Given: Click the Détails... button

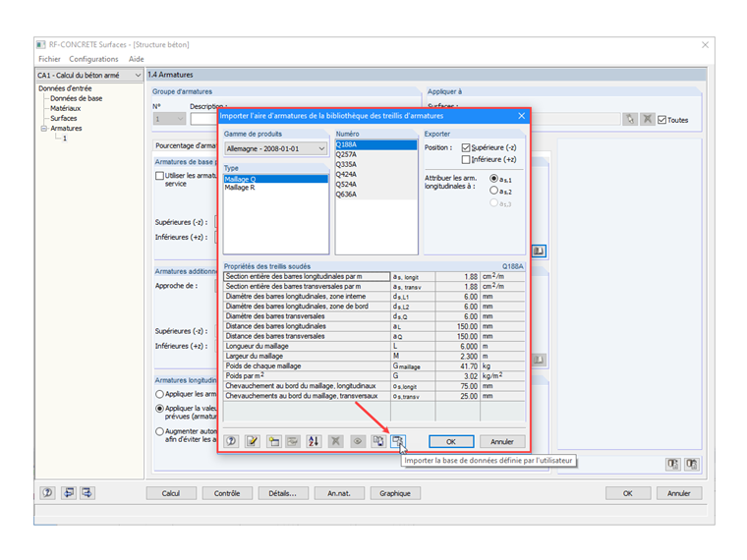Looking at the screenshot, I should (283, 493).
